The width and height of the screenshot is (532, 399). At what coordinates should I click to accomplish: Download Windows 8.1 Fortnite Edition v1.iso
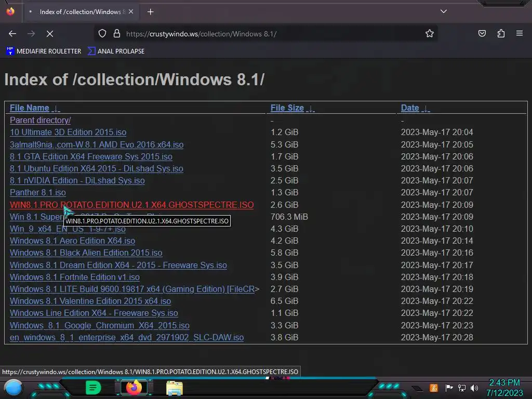pos(75,277)
